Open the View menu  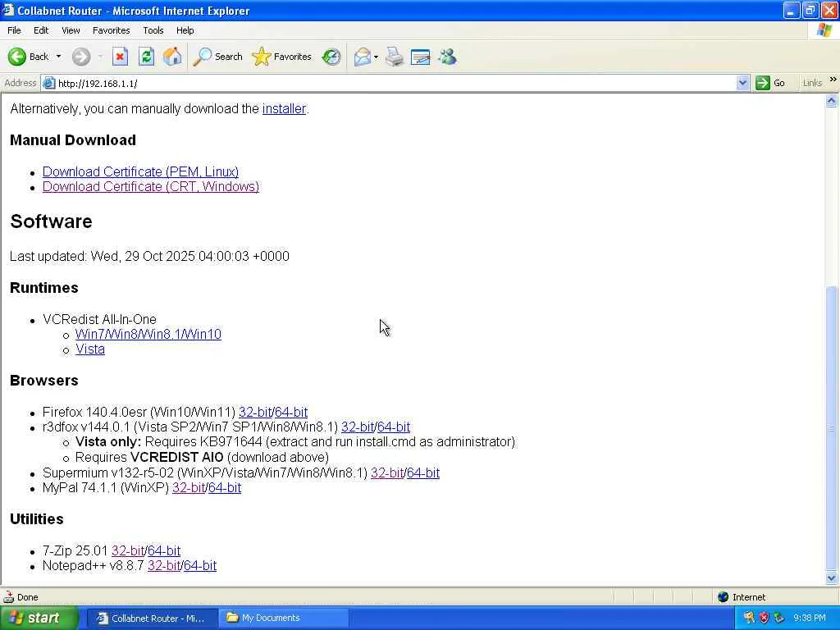pyautogui.click(x=71, y=30)
